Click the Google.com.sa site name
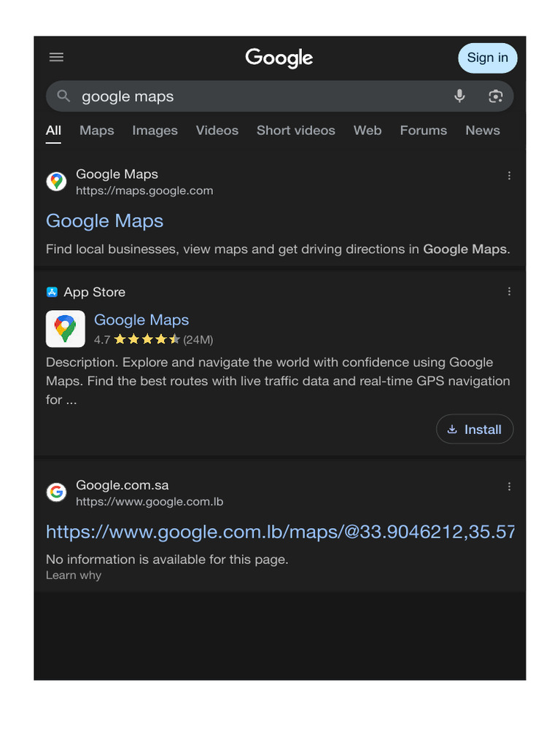 point(122,485)
